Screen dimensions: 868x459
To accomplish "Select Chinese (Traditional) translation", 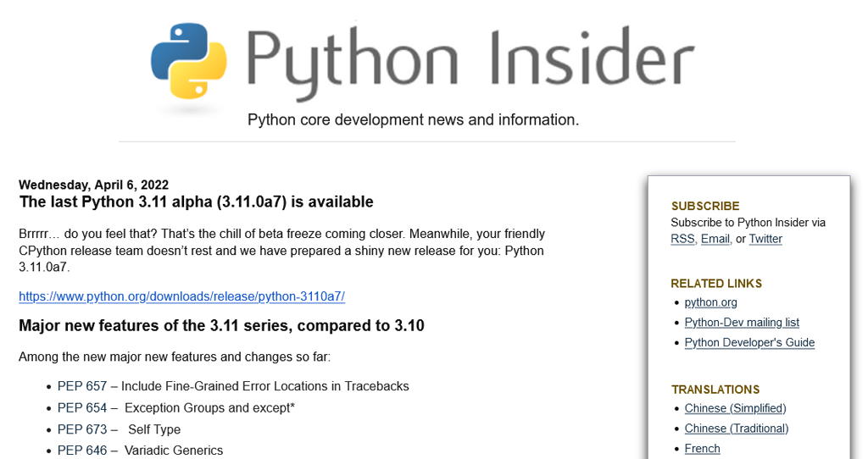I will 737,428.
